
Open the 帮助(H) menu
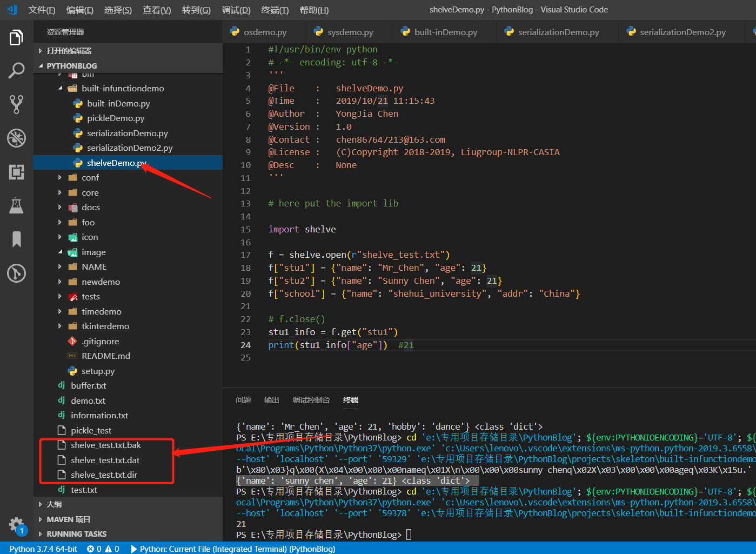314,10
